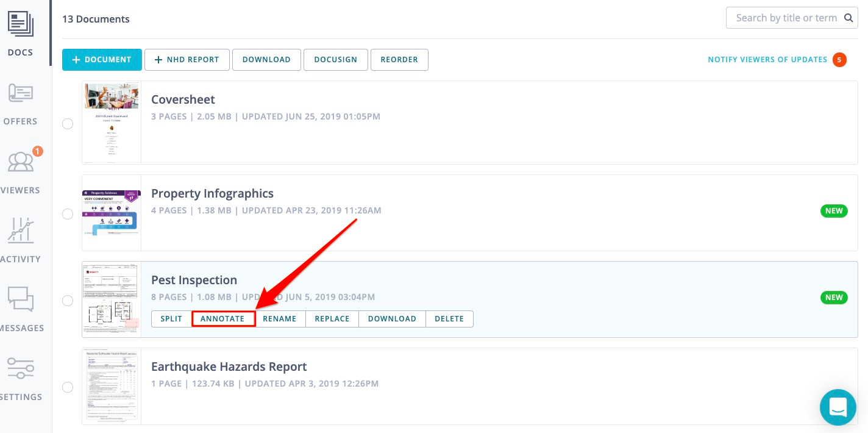Select the Property Infographics radio button
The image size is (868, 433).
pyautogui.click(x=68, y=214)
